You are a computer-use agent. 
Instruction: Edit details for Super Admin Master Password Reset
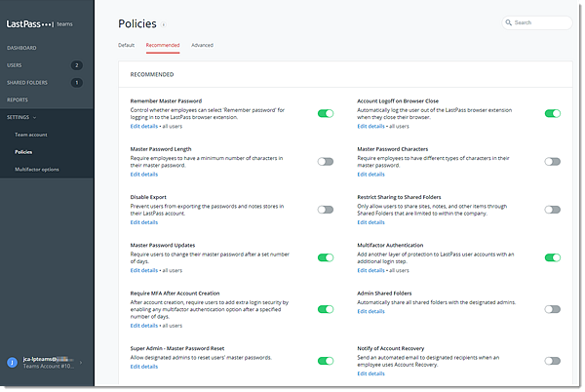coord(144,367)
